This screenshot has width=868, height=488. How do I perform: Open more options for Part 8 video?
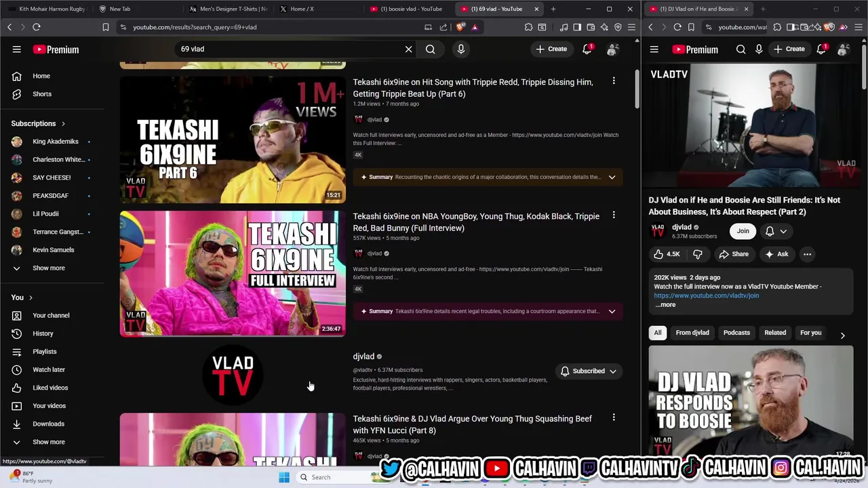pyautogui.click(x=614, y=418)
